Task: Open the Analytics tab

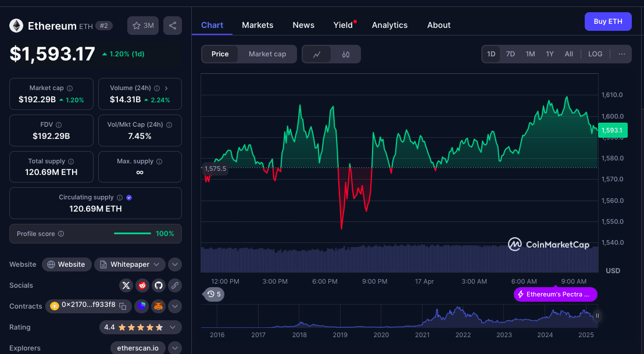Action: pyautogui.click(x=389, y=25)
